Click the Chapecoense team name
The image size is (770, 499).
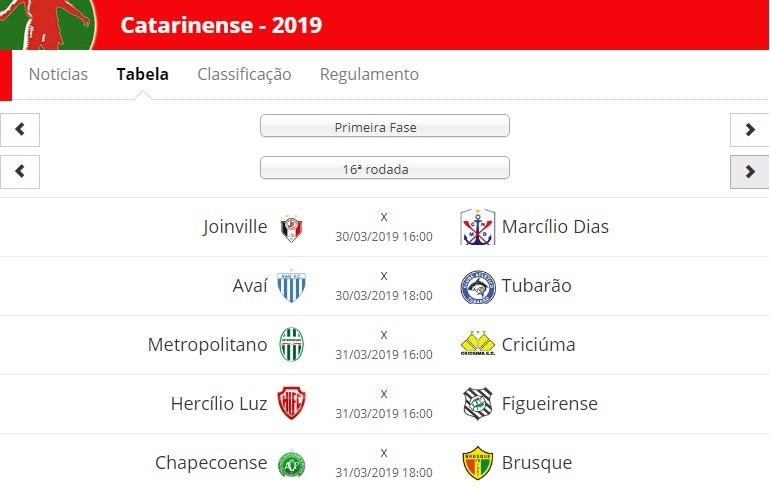click(x=211, y=463)
